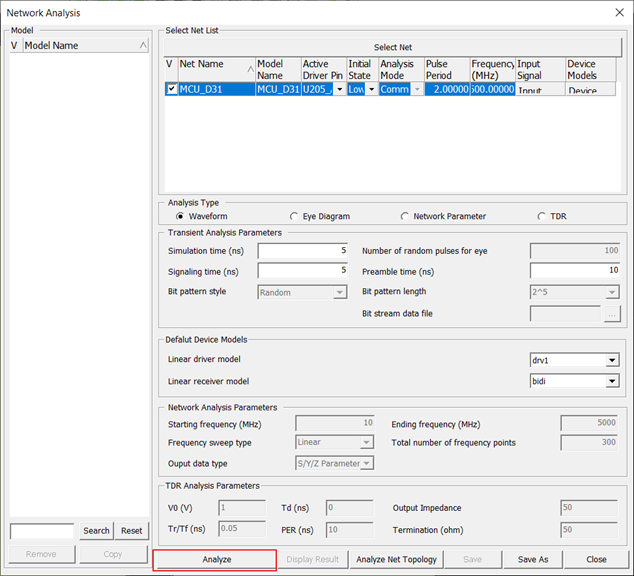Click the Simulation time input field

coord(302,250)
